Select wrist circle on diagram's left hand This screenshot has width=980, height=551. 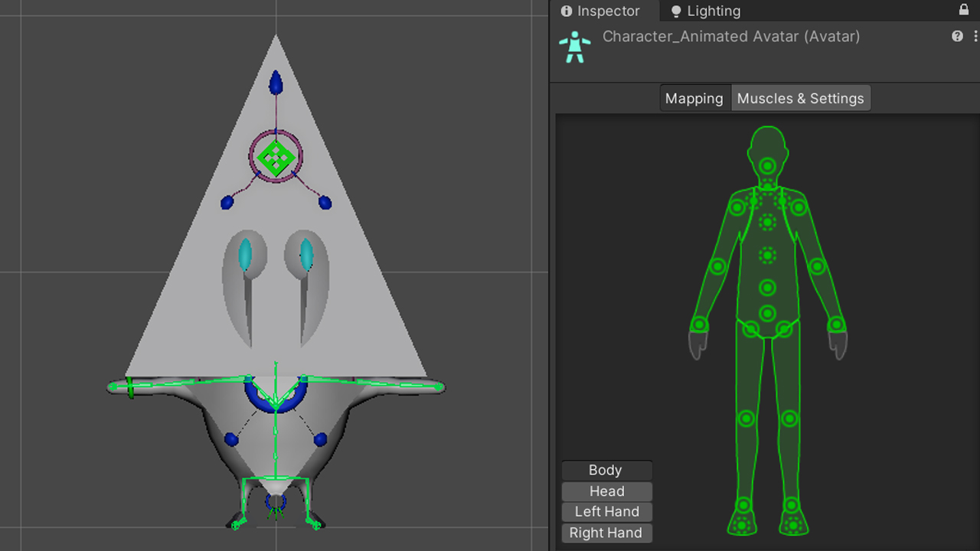click(x=699, y=324)
